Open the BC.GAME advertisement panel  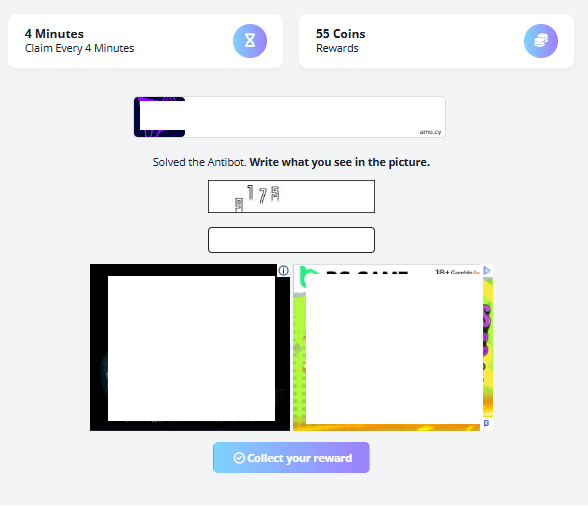coord(393,347)
